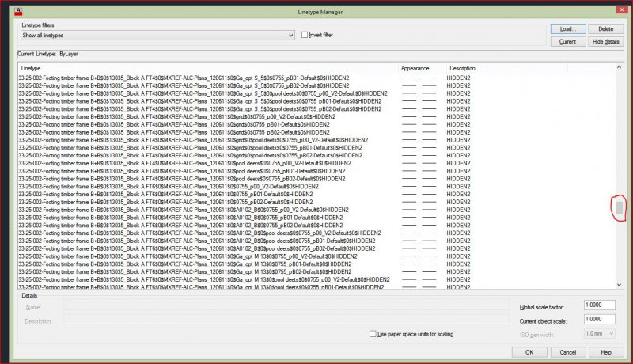
Task: Click the Global scale factor input
Action: [x=600, y=305]
